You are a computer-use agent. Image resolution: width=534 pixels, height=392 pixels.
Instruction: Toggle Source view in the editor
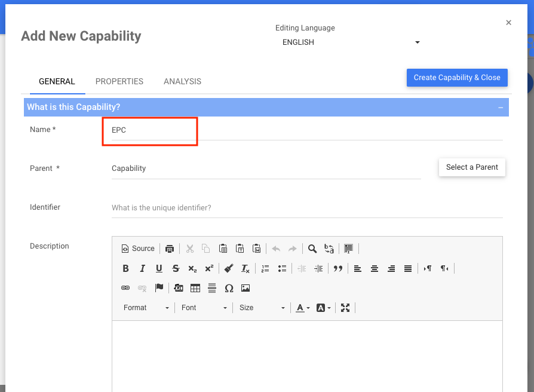(138, 249)
